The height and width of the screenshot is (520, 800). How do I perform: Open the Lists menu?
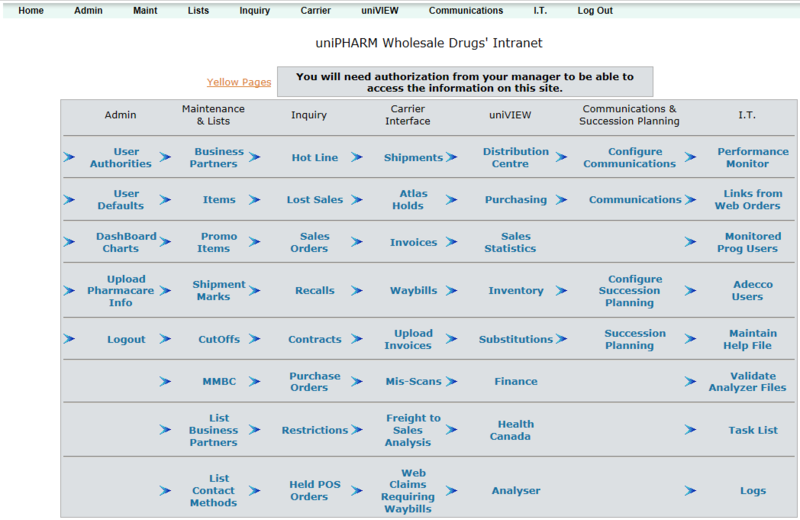point(198,10)
